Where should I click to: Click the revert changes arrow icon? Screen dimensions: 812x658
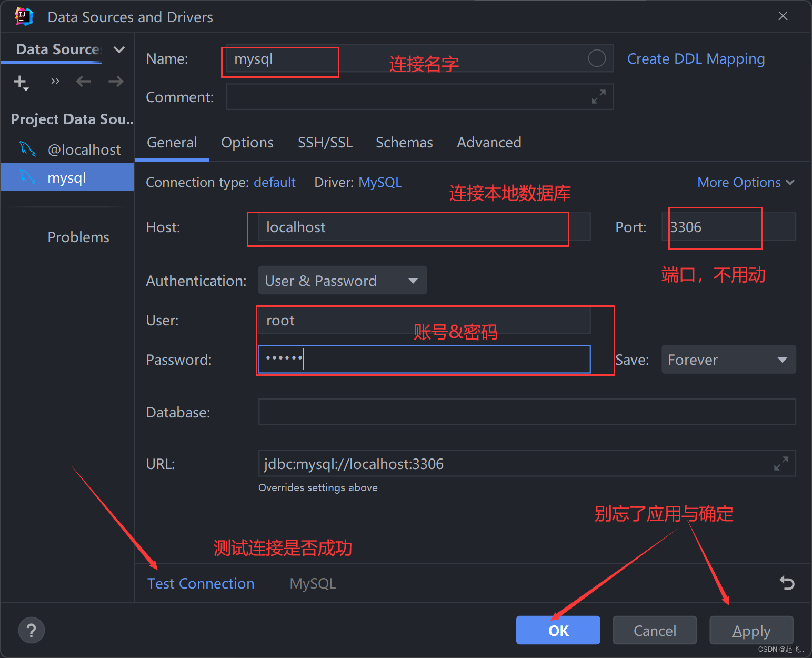(x=787, y=583)
